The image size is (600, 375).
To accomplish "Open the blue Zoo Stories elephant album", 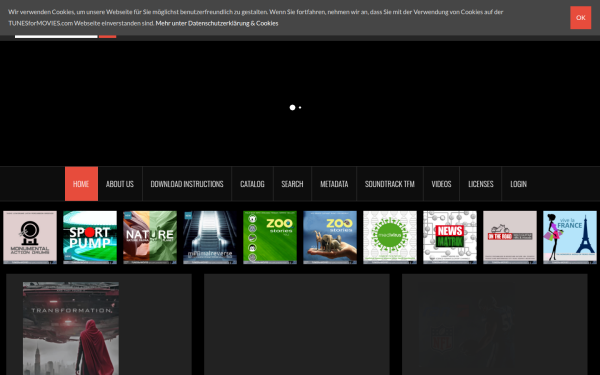I will point(330,237).
